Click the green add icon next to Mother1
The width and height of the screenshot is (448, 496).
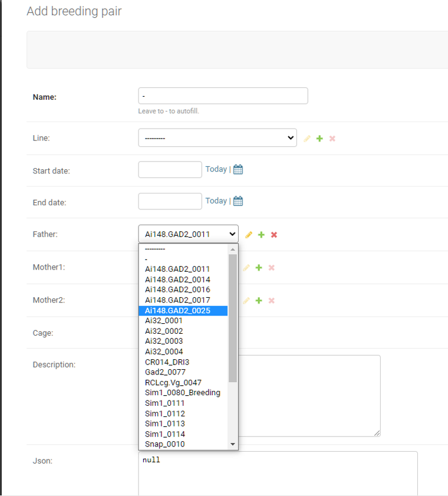tap(259, 267)
